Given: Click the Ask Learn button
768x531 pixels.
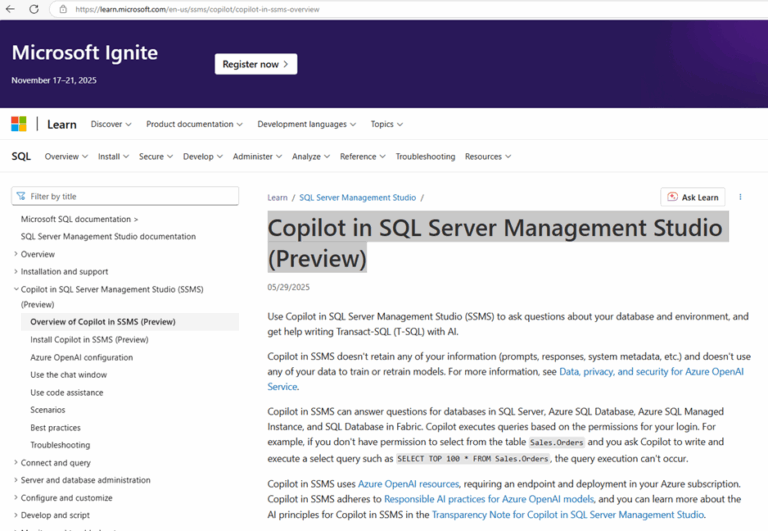Looking at the screenshot, I should tap(693, 197).
